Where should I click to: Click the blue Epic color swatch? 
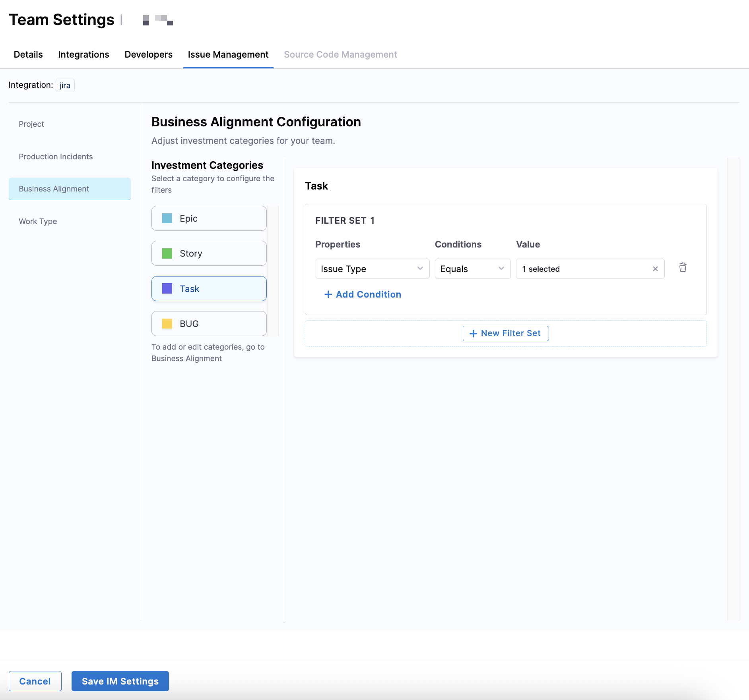coord(167,219)
